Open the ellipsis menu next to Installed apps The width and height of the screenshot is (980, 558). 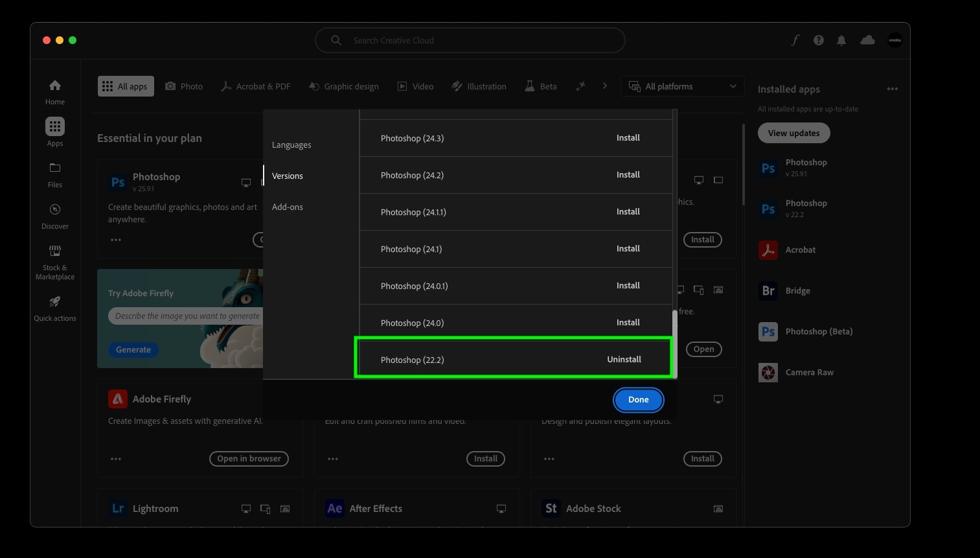click(x=893, y=89)
